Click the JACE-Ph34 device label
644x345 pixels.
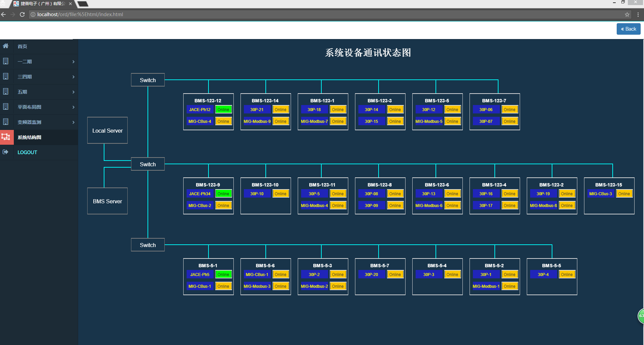tap(200, 194)
